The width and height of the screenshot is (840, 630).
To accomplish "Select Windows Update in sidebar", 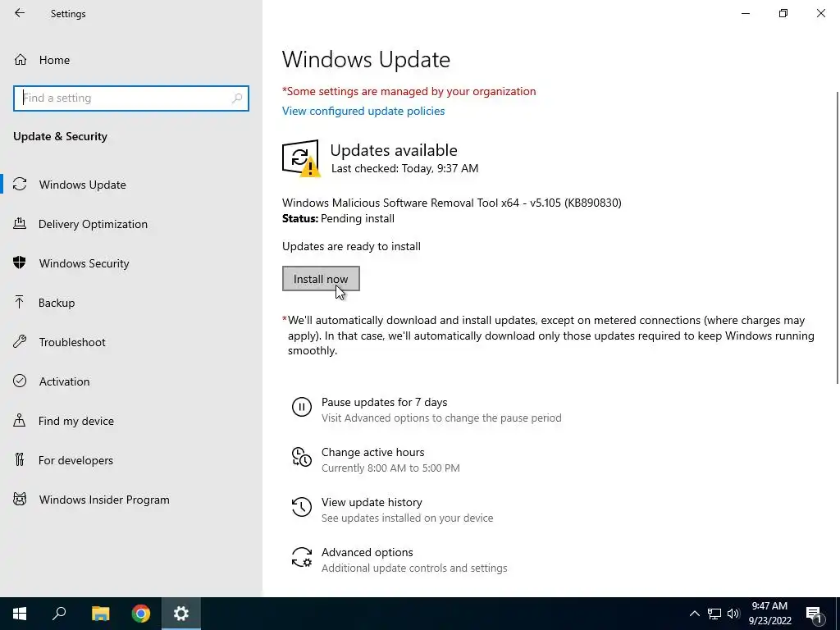I will 131,185.
